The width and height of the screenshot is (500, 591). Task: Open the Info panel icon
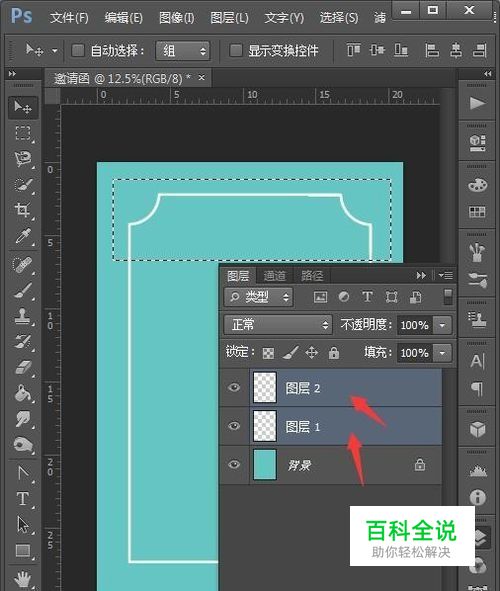tap(477, 497)
